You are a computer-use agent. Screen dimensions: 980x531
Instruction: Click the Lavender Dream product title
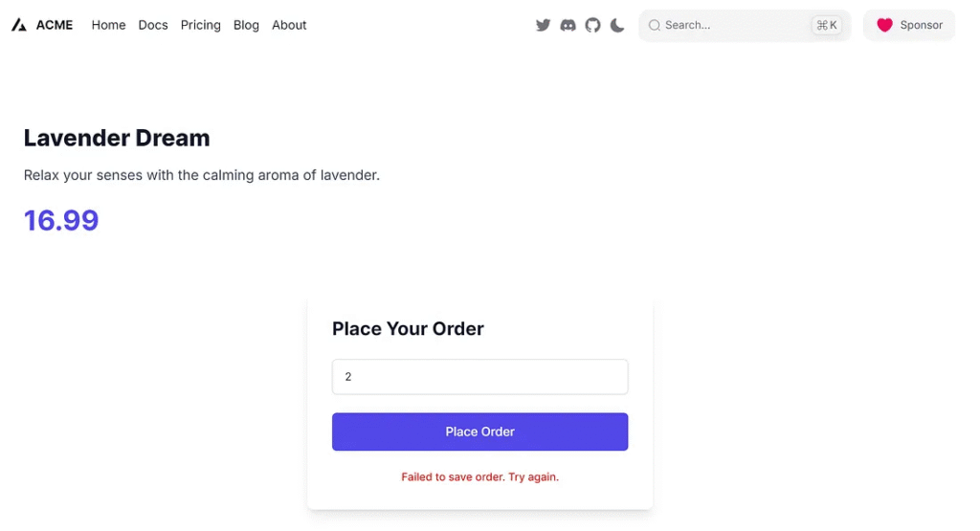117,138
